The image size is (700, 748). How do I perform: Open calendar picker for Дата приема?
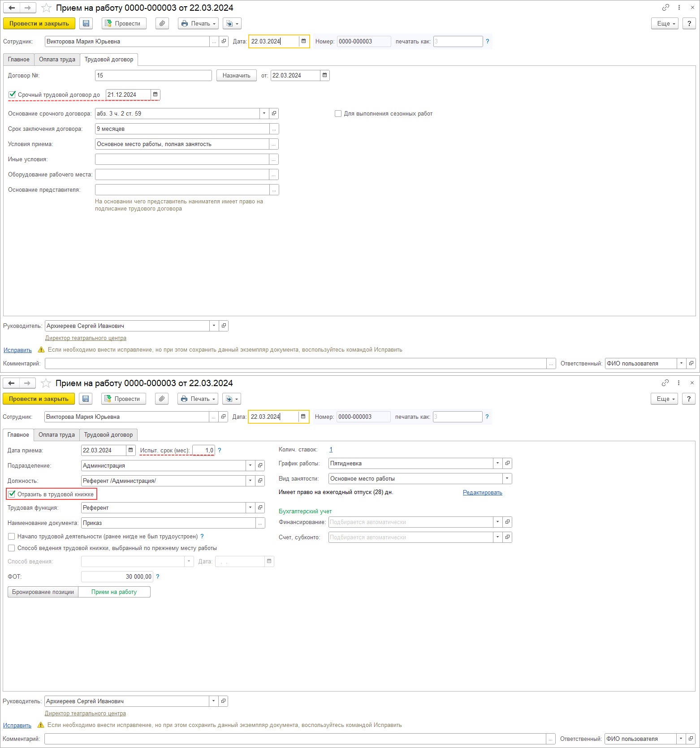coord(130,450)
